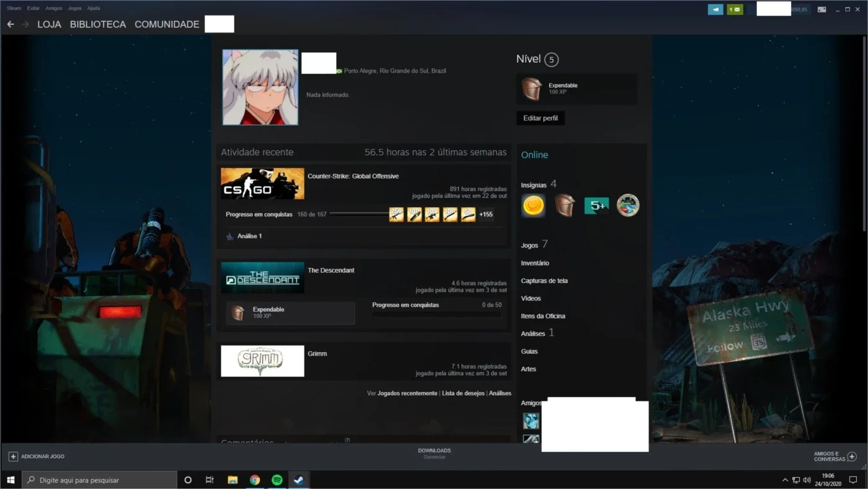
Task: Click The Descendant achievement progress bar
Action: pos(437,315)
